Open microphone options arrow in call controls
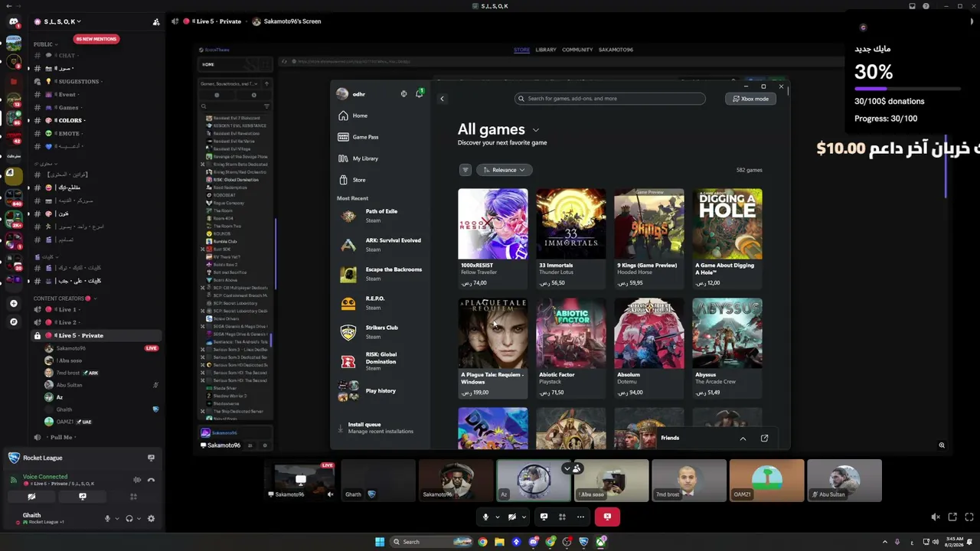 tap(498, 517)
